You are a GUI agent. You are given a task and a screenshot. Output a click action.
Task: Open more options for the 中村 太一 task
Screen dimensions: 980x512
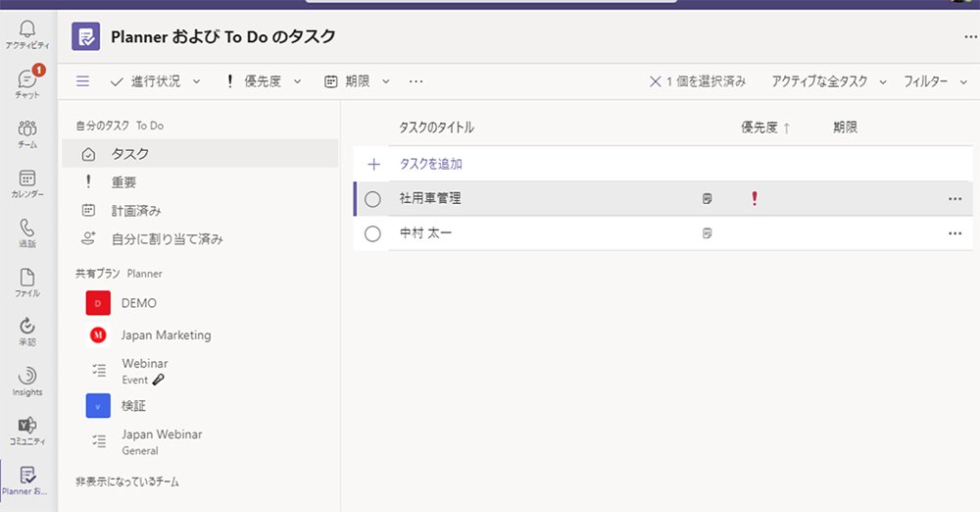click(955, 233)
